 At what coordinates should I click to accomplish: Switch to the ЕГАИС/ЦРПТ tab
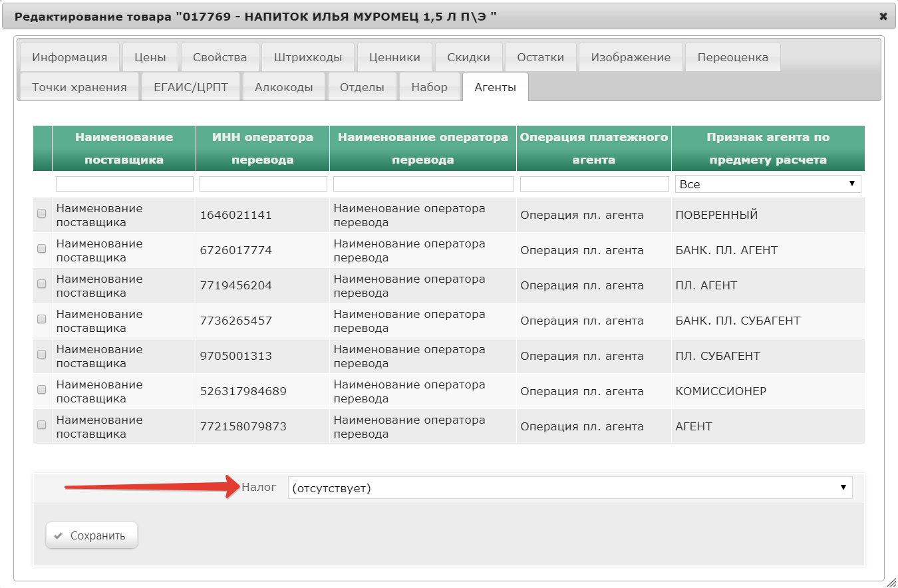coord(192,87)
